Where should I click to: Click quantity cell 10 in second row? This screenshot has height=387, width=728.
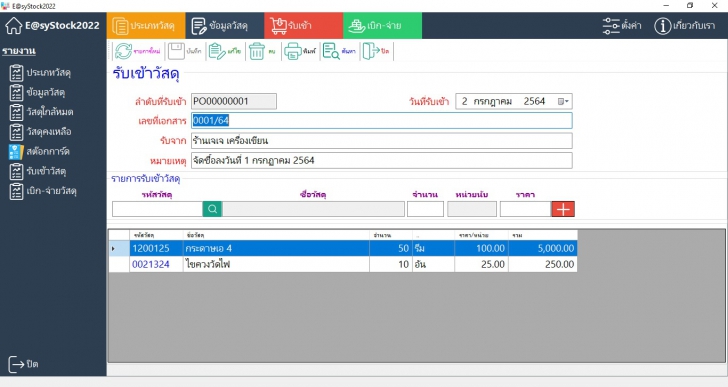390,264
